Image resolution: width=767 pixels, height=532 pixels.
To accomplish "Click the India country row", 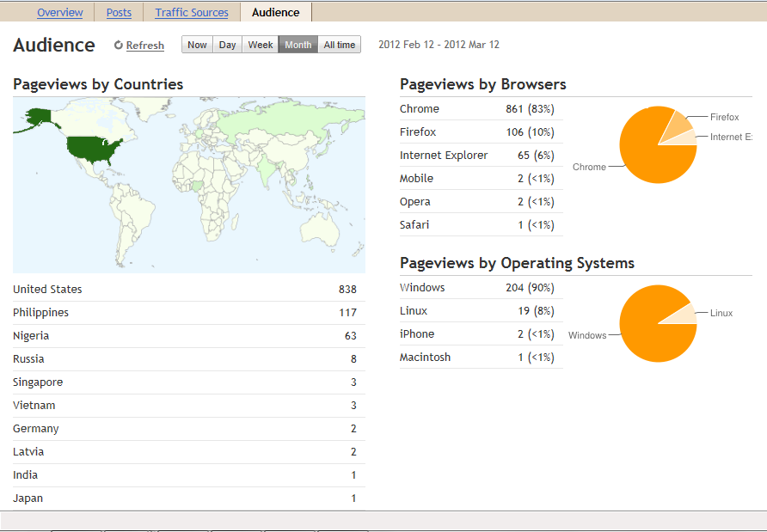I will coord(189,475).
